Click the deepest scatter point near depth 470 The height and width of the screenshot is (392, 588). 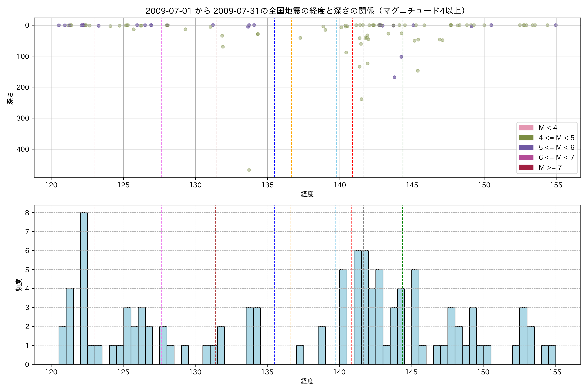tap(249, 170)
